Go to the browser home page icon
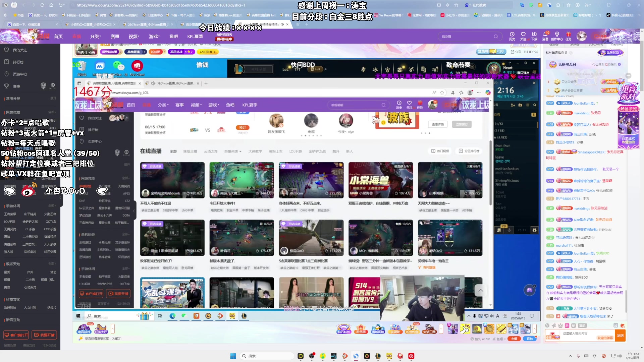 click(51, 5)
